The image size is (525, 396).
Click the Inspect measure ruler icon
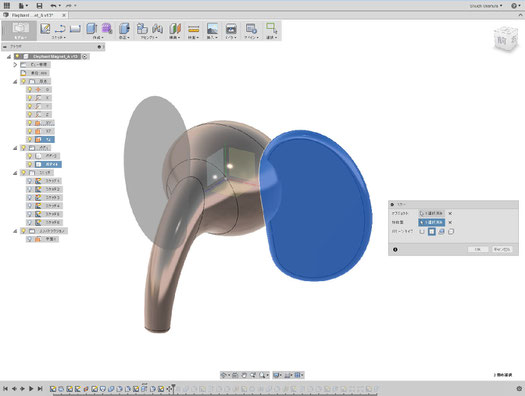[194, 28]
